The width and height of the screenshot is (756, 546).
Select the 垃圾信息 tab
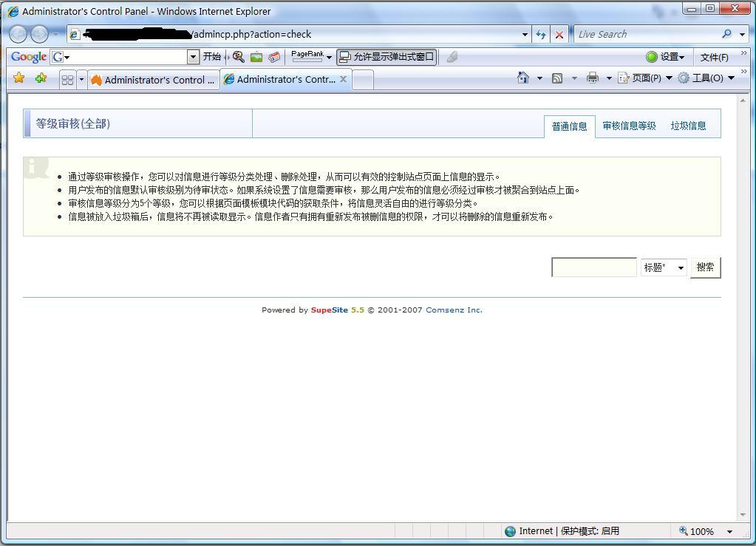[688, 126]
